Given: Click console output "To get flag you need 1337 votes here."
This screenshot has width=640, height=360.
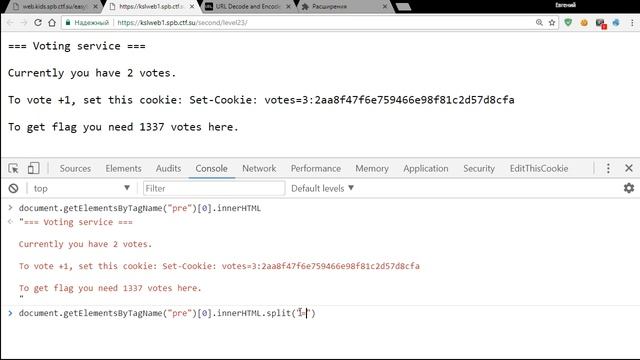Looking at the screenshot, I should pos(110,288).
